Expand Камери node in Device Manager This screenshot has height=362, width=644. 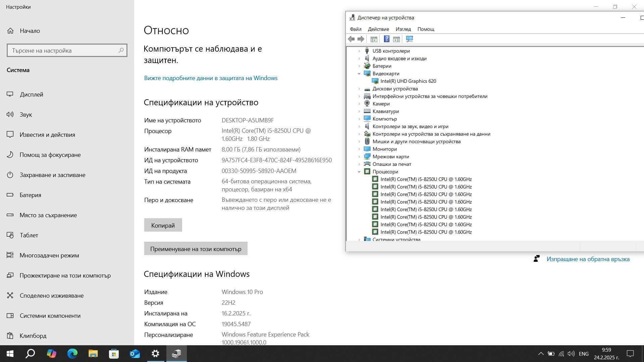pyautogui.click(x=359, y=104)
